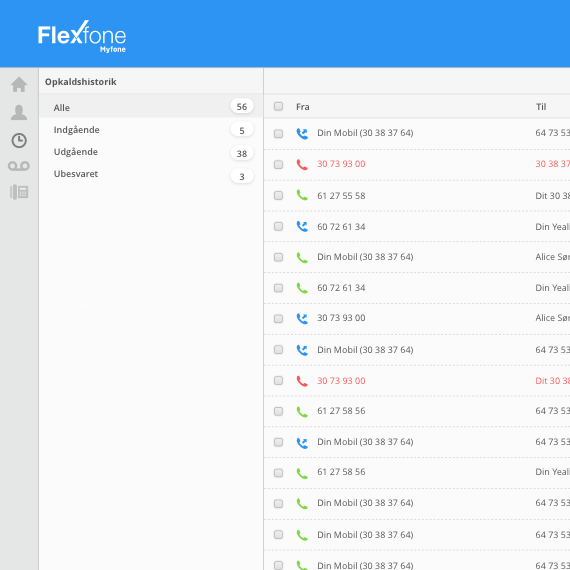Click blue outgoing icon beside 60 72 61 34
Image resolution: width=570 pixels, height=570 pixels.
pyautogui.click(x=302, y=226)
